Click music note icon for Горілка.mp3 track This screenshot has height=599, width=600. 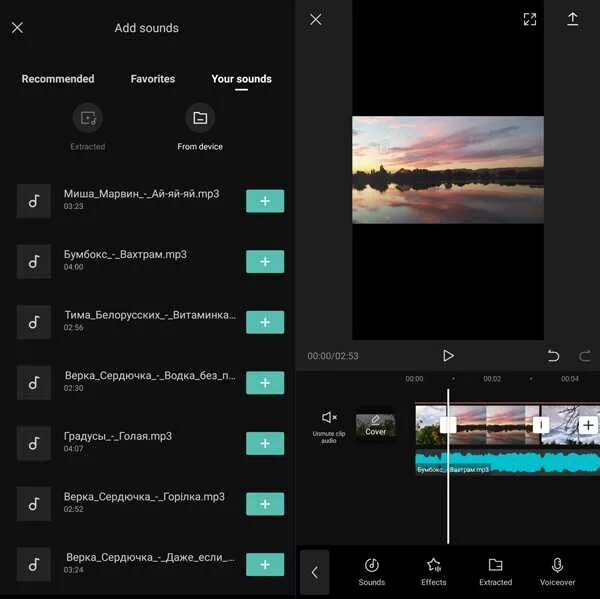click(34, 504)
